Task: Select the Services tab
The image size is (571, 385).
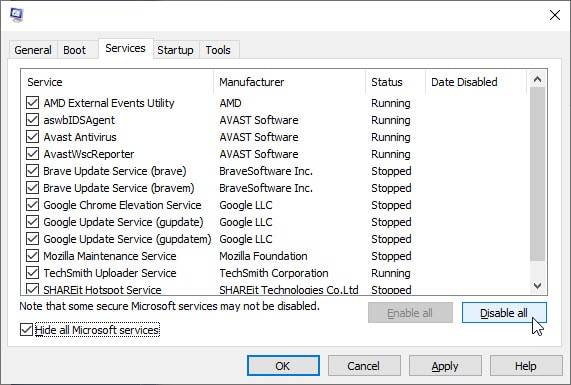Action: point(125,48)
